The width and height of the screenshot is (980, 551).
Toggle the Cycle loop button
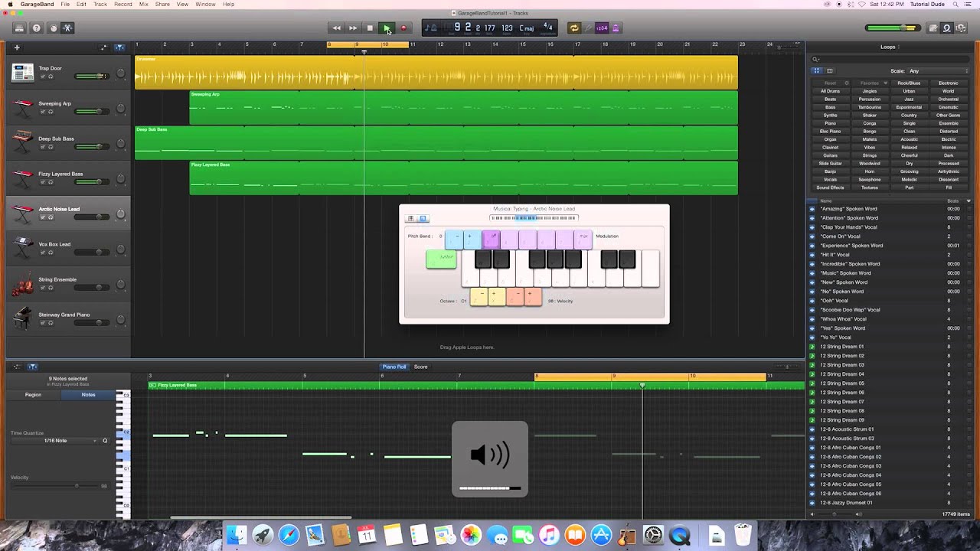click(573, 28)
